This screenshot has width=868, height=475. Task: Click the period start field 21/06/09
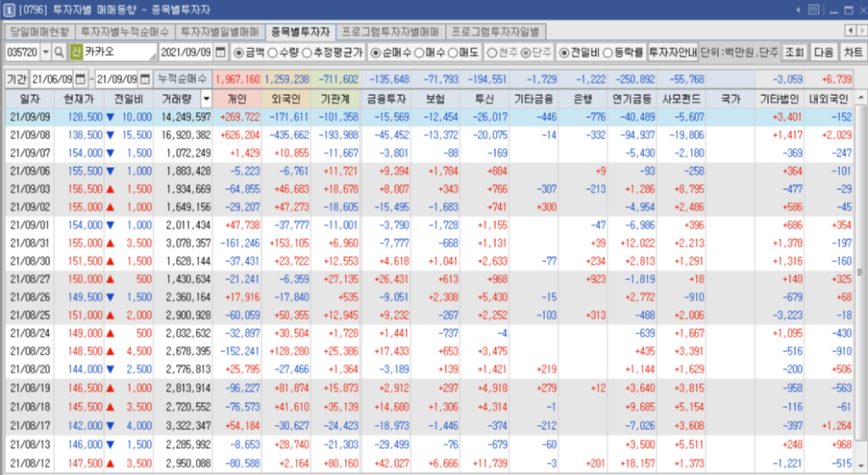pos(52,79)
